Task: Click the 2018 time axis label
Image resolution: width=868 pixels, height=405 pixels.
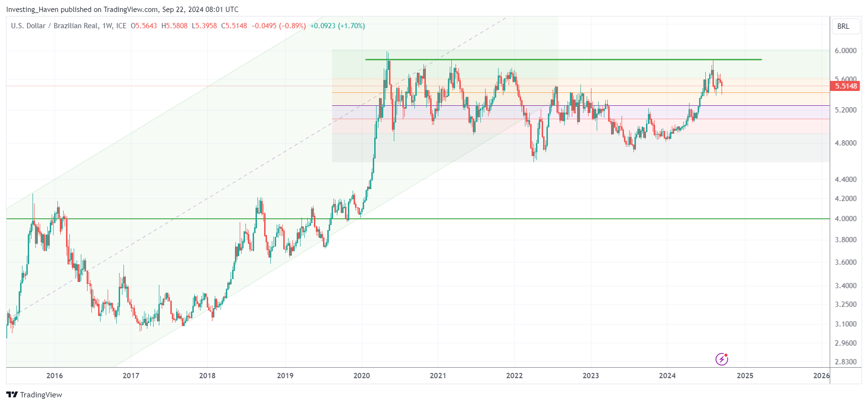Action: 207,375
